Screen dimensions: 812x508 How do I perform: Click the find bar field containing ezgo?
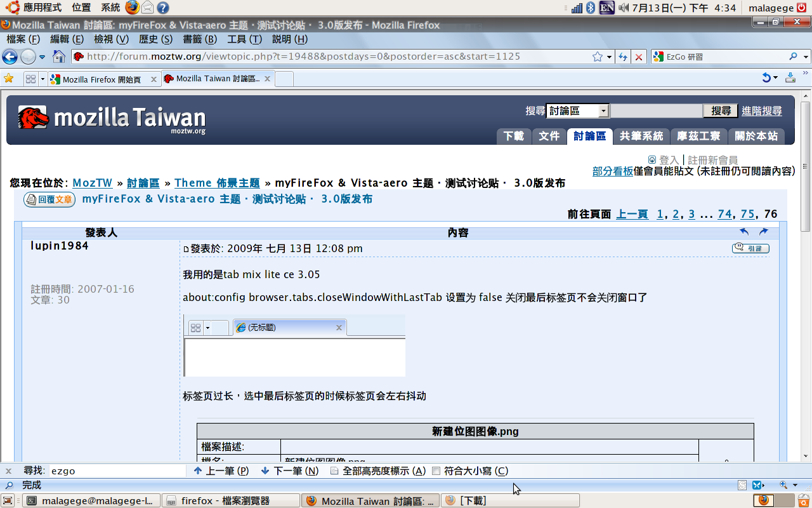pyautogui.click(x=117, y=471)
